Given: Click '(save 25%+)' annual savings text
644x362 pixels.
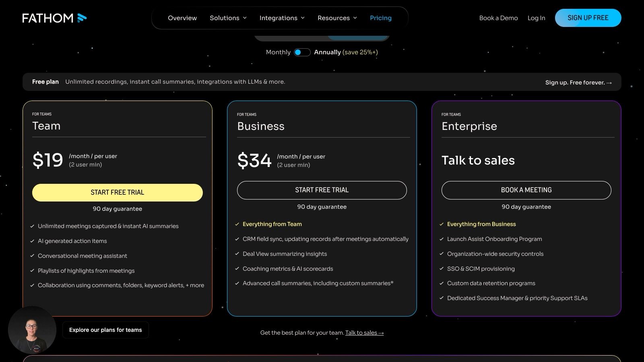Looking at the screenshot, I should [x=360, y=52].
